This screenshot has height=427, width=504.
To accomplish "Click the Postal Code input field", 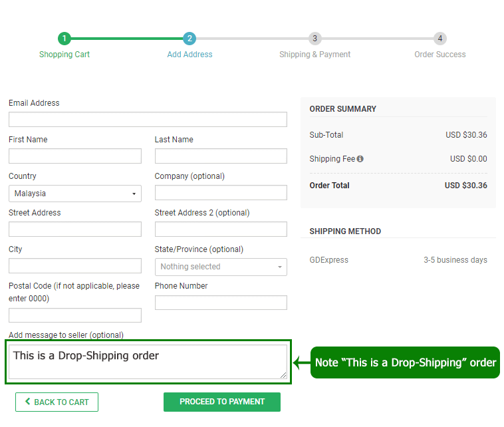I will (x=75, y=315).
